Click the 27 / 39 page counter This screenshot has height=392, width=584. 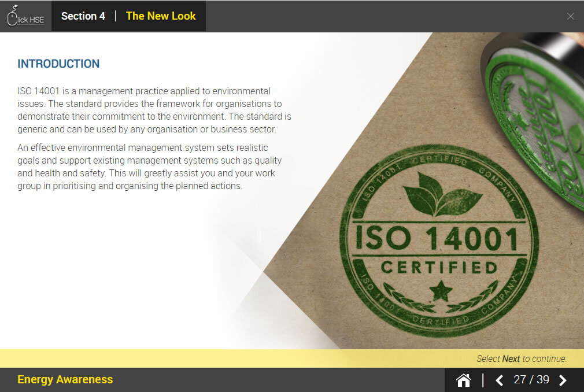click(531, 380)
